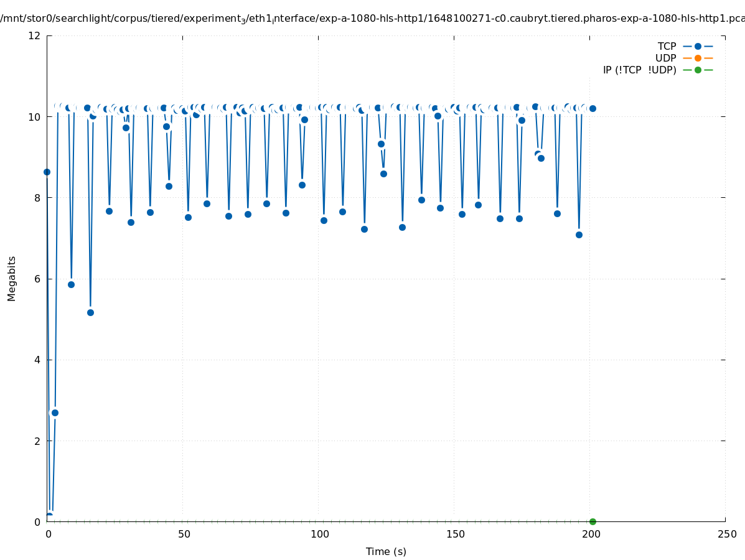Select the final TCP data point at 200 seconds
Image resolution: width=745 pixels, height=560 pixels.
click(593, 108)
